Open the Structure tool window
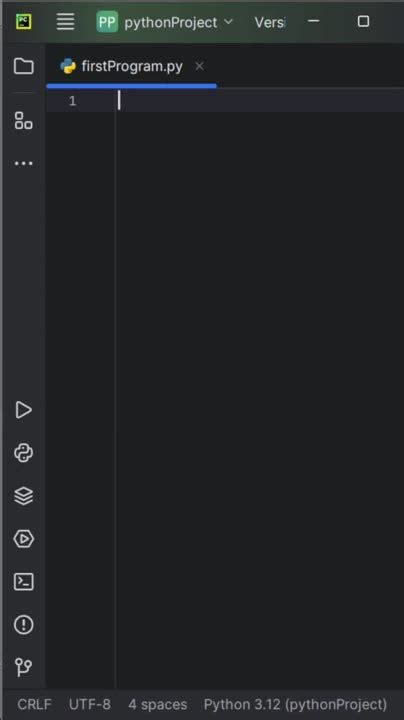This screenshot has height=720, width=404. pyautogui.click(x=23, y=120)
